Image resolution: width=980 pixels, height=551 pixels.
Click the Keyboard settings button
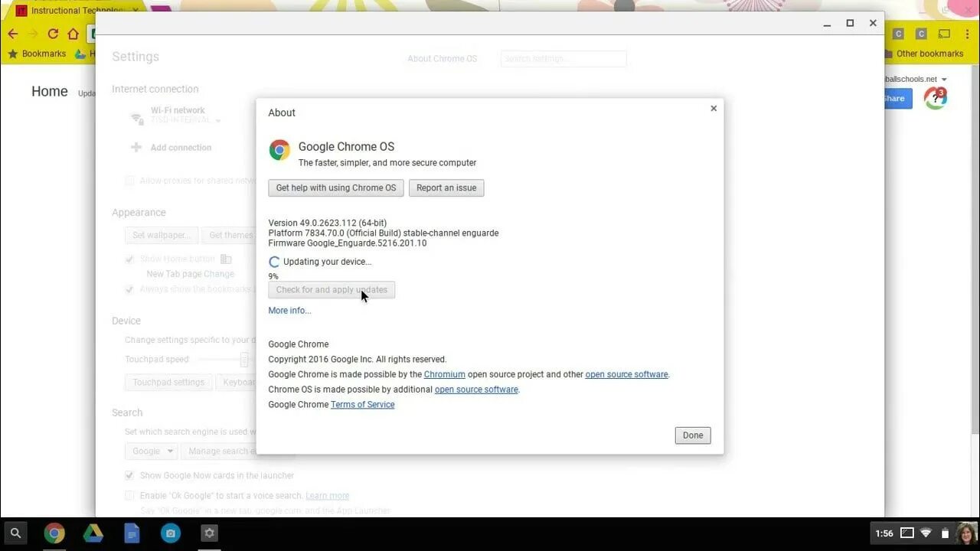[236, 382]
